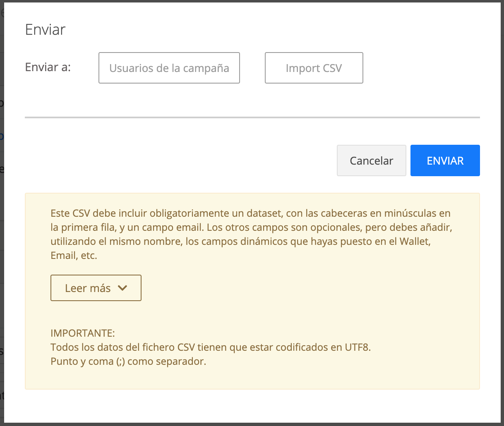This screenshot has width=504, height=426.
Task: Click the 'utilizando el mismo nombre' line
Action: tap(240, 242)
